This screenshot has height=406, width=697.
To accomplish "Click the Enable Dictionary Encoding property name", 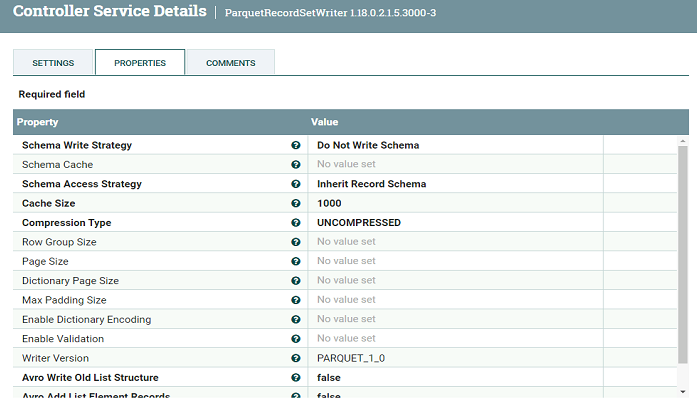I will pyautogui.click(x=87, y=319).
